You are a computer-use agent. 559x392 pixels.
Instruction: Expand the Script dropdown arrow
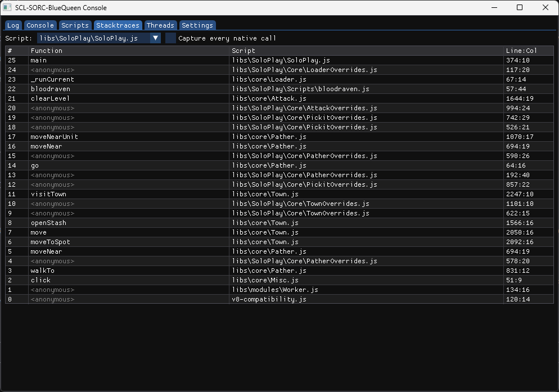point(155,38)
